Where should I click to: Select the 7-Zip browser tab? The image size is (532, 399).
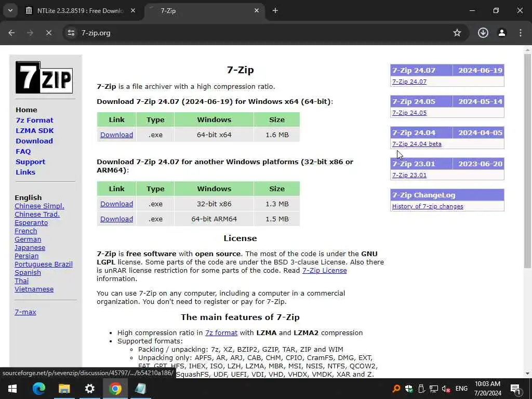coord(205,10)
